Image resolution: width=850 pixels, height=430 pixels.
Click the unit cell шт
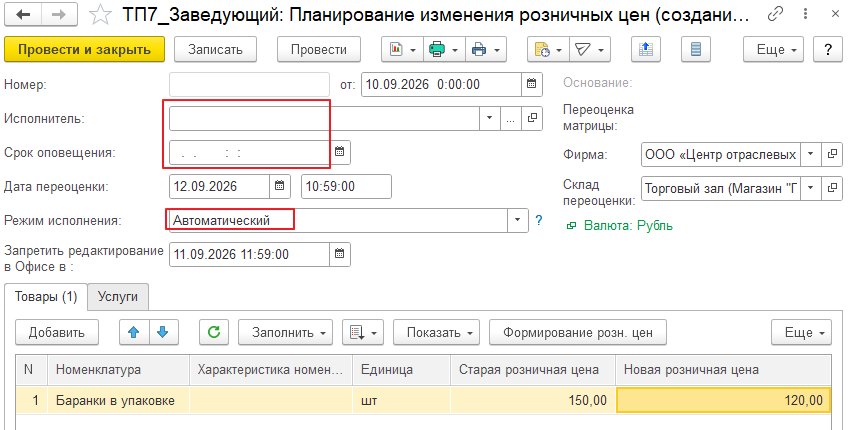pyautogui.click(x=401, y=401)
